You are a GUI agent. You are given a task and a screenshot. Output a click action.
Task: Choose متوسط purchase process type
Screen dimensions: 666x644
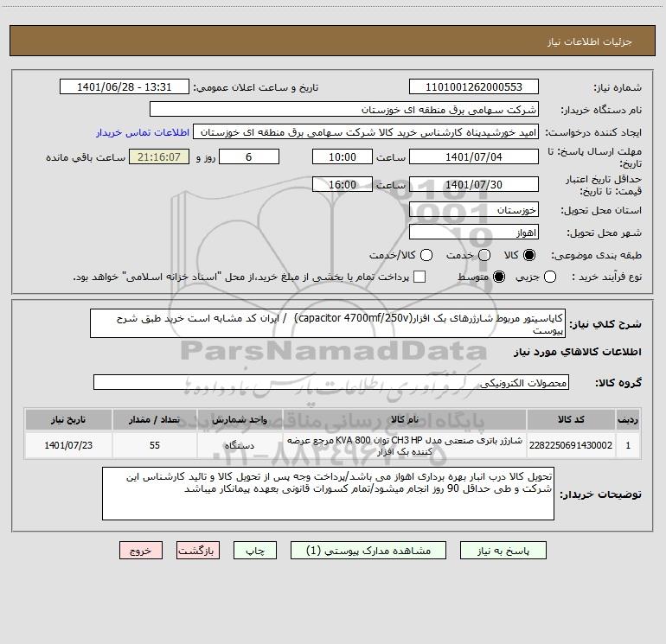click(499, 277)
